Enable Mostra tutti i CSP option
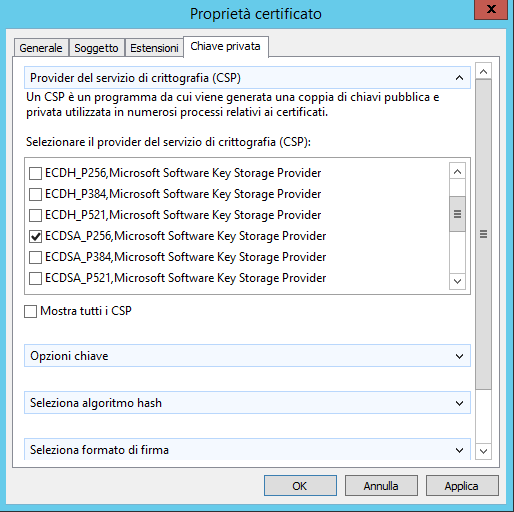This screenshot has height=512, width=514. pos(30,311)
